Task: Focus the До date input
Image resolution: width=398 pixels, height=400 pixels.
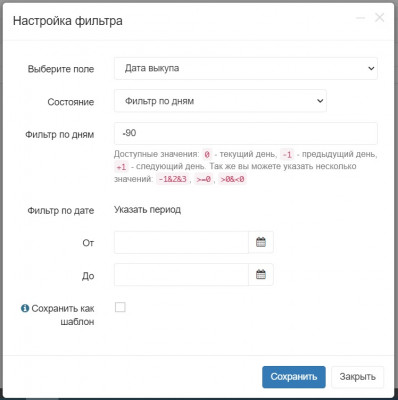Action: pyautogui.click(x=181, y=275)
